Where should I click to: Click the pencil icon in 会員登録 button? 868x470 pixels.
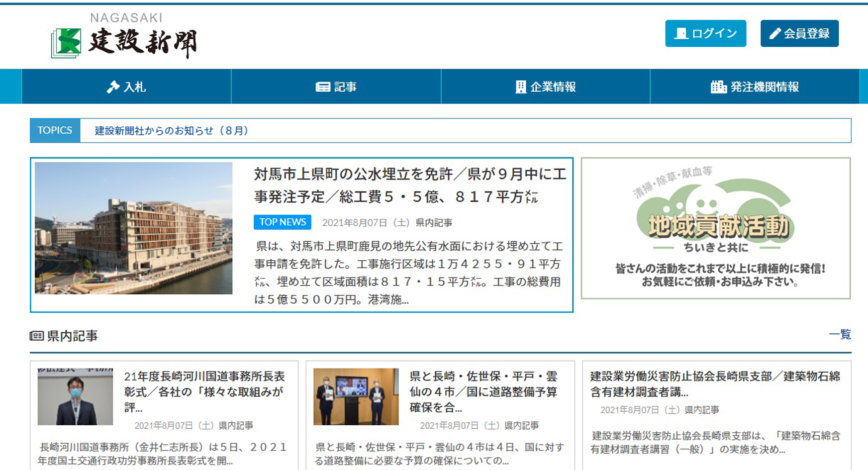click(775, 34)
